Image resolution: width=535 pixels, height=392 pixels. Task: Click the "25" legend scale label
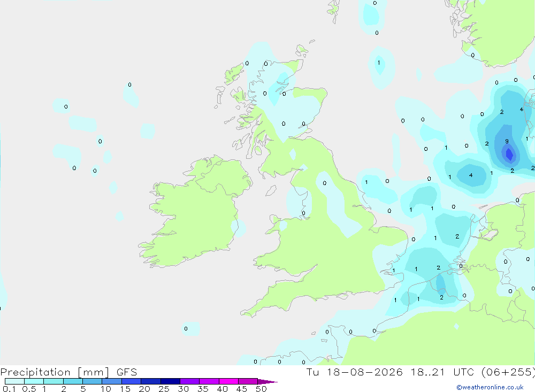click(164, 389)
